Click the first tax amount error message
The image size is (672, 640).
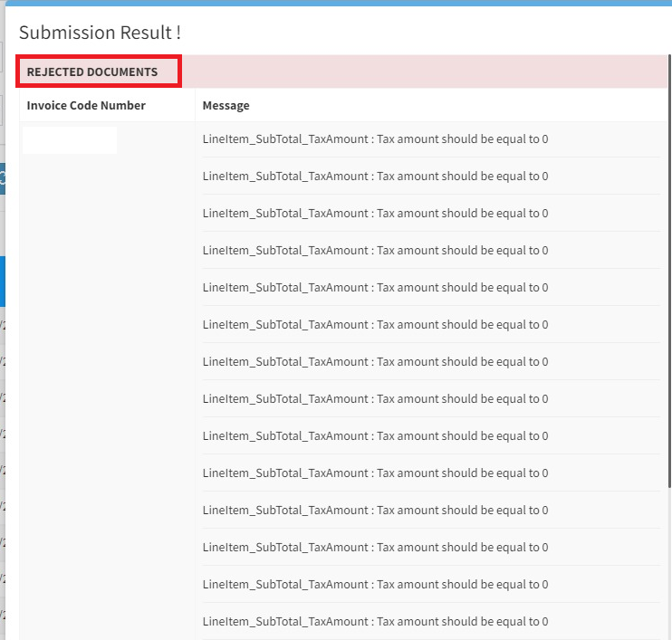coord(375,139)
